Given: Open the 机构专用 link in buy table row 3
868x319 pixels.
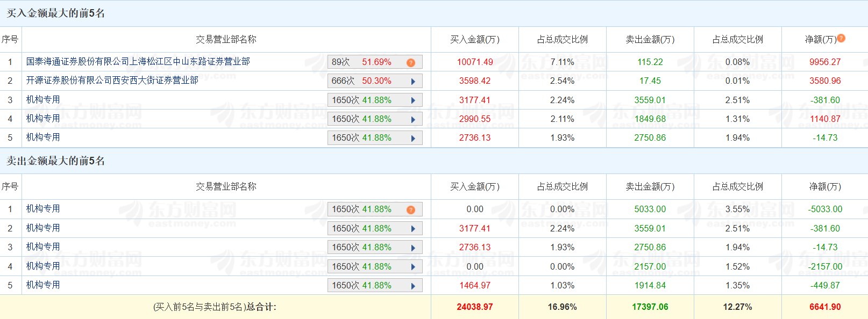Looking at the screenshot, I should pos(43,100).
